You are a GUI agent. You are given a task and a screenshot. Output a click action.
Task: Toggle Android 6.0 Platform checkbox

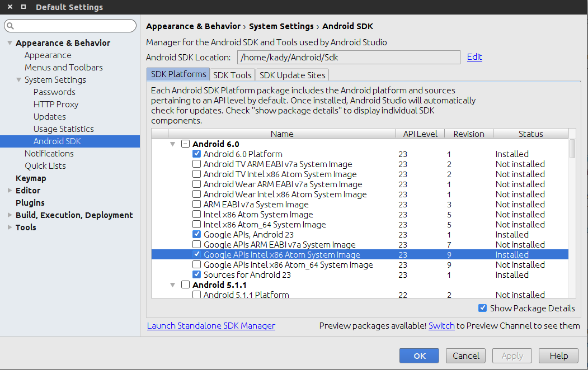pyautogui.click(x=196, y=154)
